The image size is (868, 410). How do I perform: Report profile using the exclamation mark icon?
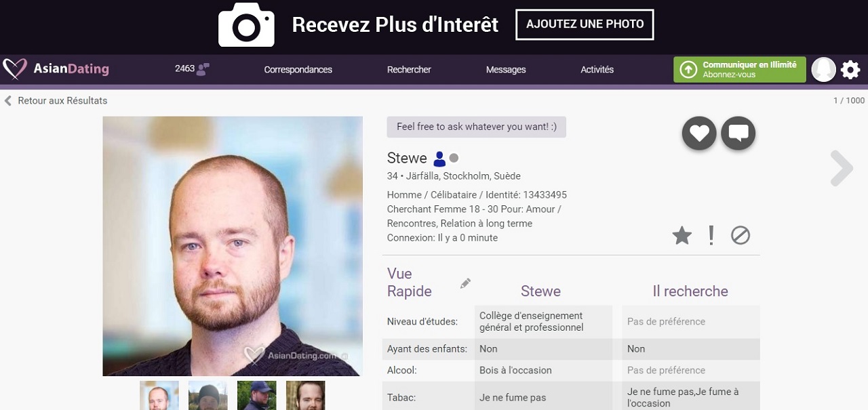point(711,235)
